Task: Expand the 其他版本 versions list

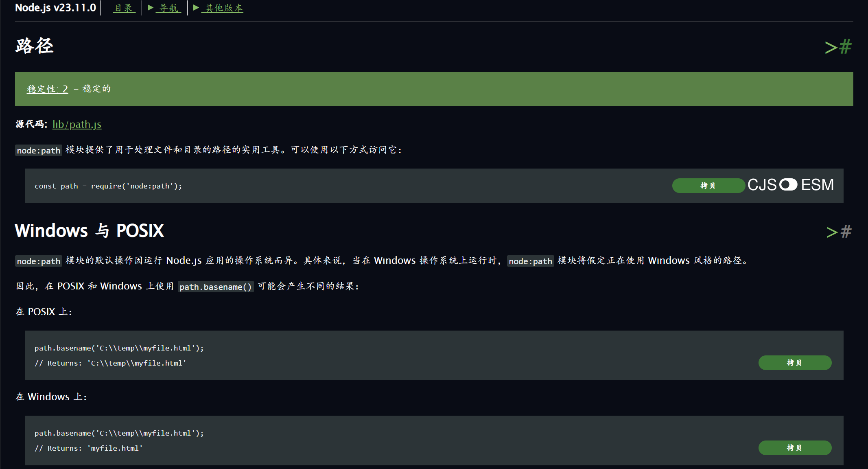Action: click(x=223, y=8)
